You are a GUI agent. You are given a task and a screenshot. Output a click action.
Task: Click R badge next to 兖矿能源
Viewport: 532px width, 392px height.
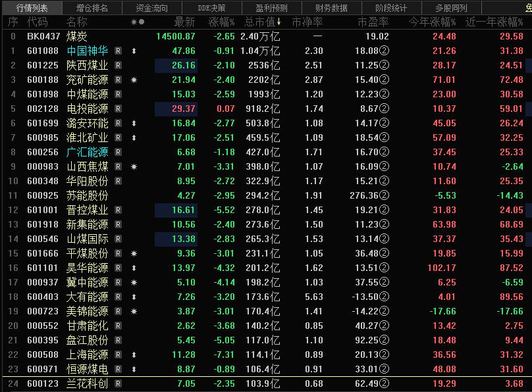118,80
